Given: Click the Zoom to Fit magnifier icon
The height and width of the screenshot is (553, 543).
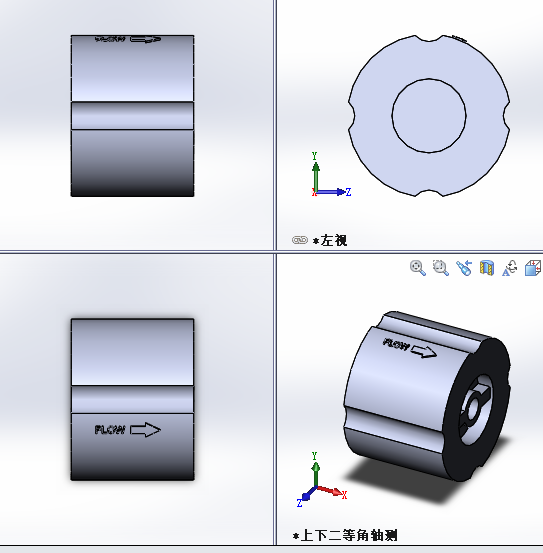Looking at the screenshot, I should (x=417, y=268).
